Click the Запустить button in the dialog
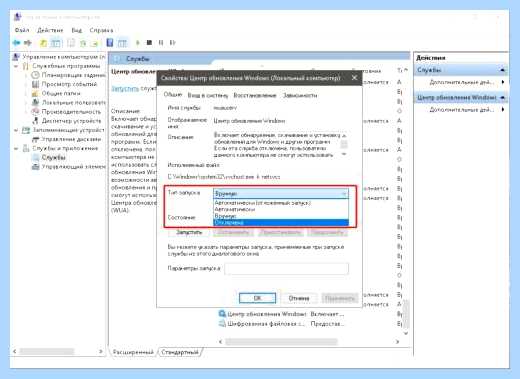 pos(189,232)
